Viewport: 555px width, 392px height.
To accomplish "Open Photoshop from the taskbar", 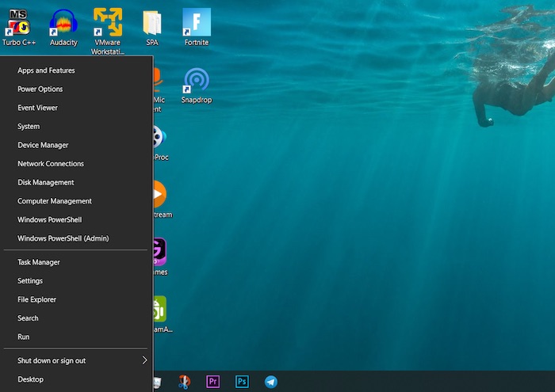I will 242,382.
